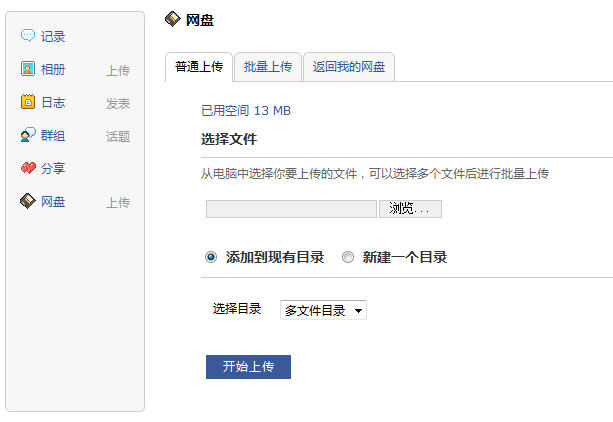Click the 开始上传 button
The image size is (613, 422).
248,367
